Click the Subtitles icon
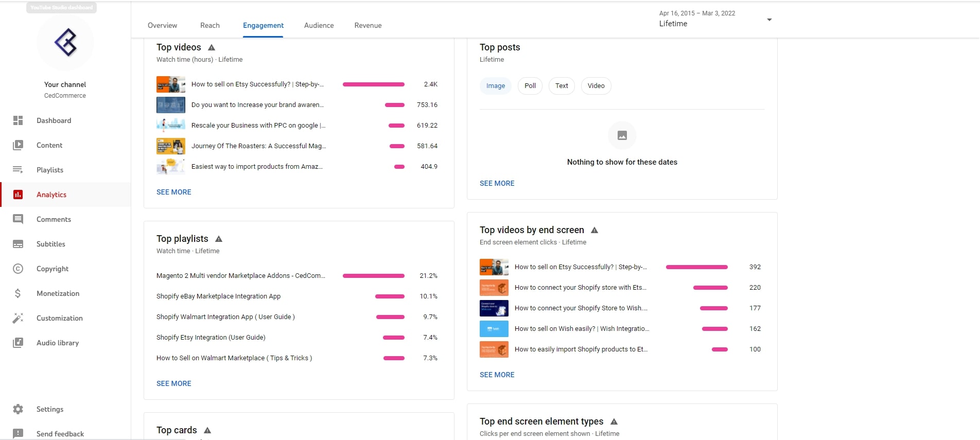 click(x=18, y=244)
